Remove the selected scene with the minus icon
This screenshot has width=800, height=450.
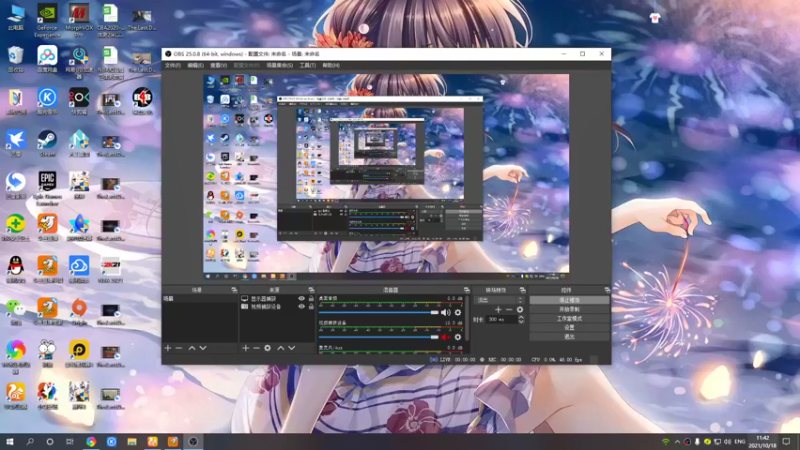coord(179,348)
